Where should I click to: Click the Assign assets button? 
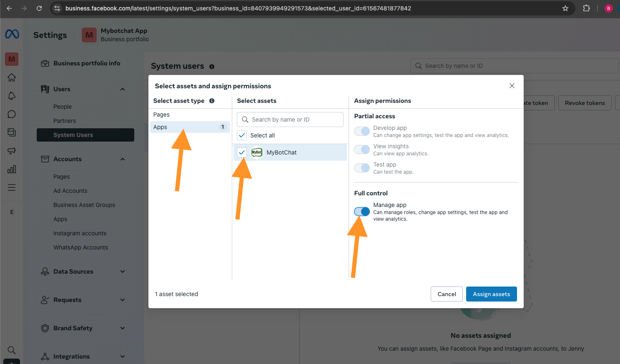pyautogui.click(x=491, y=294)
